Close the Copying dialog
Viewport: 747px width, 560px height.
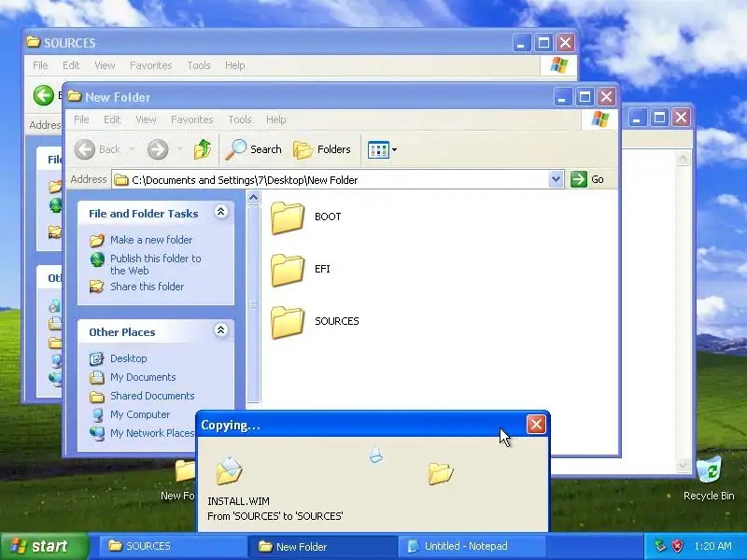click(536, 425)
